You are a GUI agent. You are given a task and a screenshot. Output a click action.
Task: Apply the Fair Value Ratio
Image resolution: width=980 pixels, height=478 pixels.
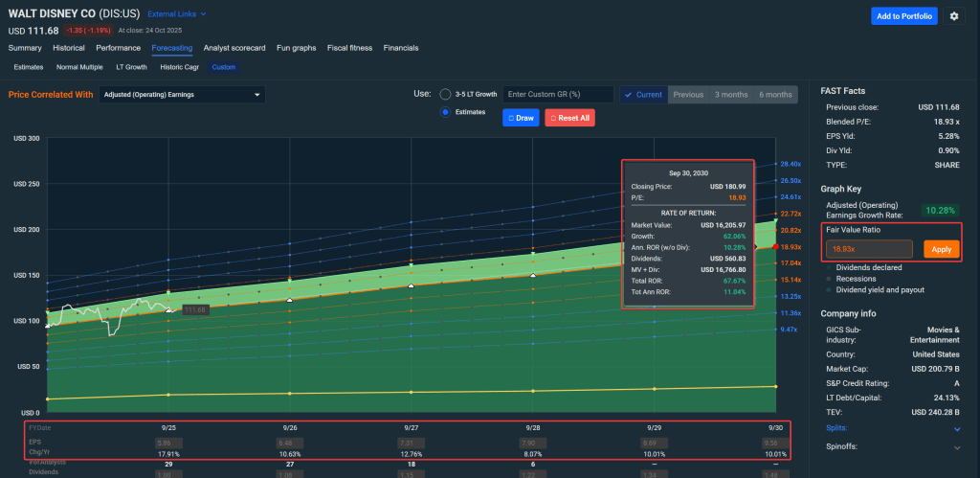pyautogui.click(x=943, y=249)
